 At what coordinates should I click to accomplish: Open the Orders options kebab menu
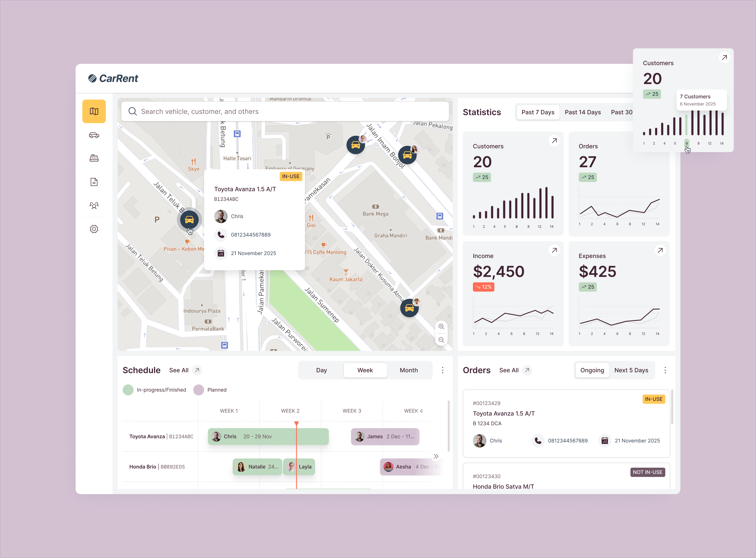[665, 370]
